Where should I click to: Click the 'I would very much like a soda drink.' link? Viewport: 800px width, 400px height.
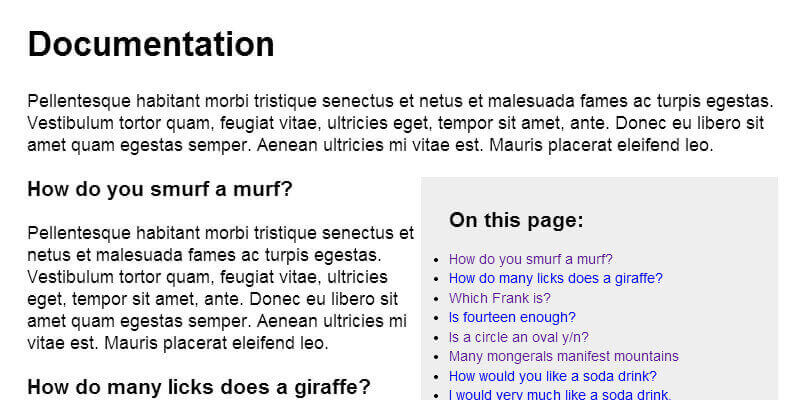click(x=559, y=394)
